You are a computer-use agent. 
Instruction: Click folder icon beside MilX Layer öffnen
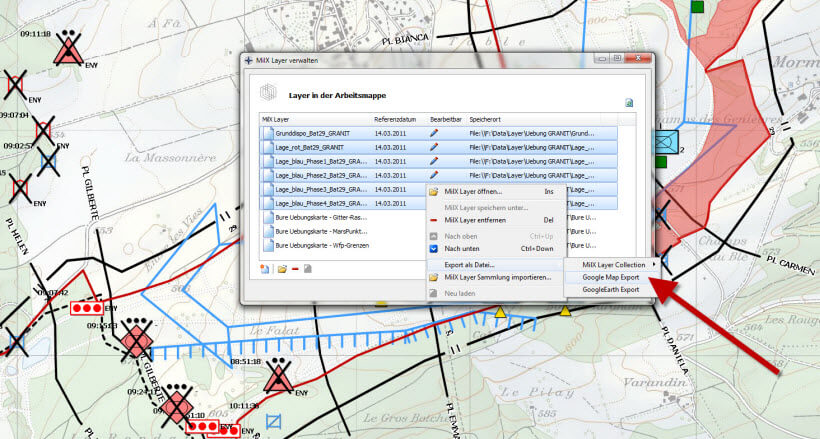coord(433,192)
